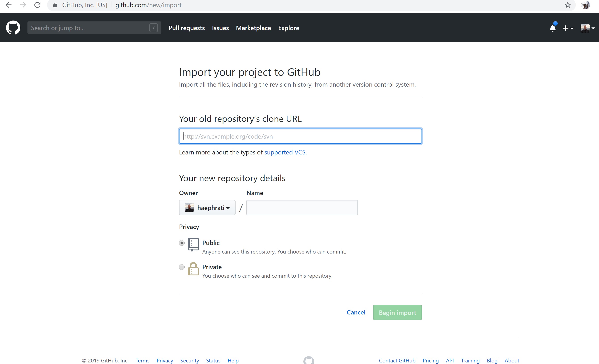Screen dimensions: 599x364
Task: Click the private repository lock icon
Action: [193, 269]
